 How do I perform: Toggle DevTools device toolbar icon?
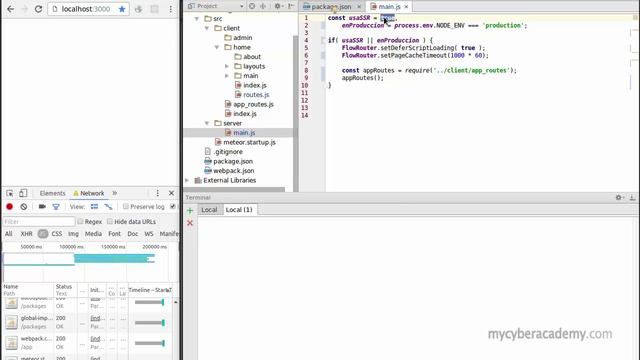23,193
